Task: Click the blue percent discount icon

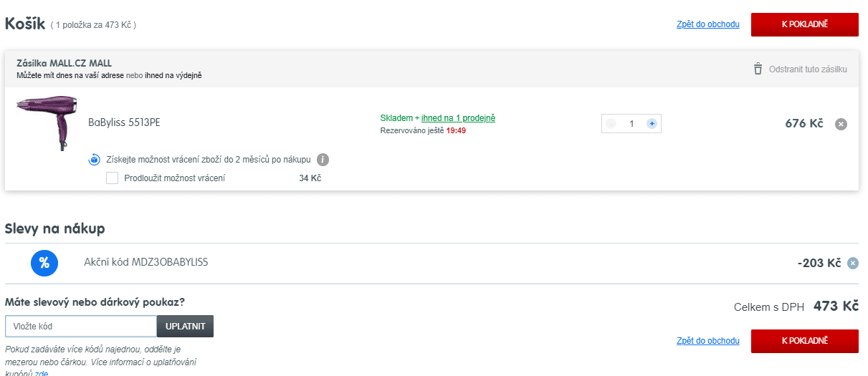Action: tap(44, 263)
